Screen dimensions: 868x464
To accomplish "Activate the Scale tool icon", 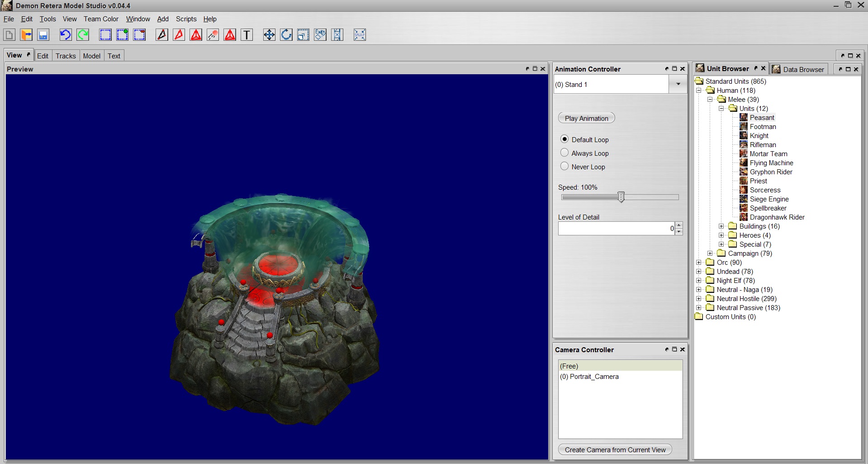I will click(304, 35).
